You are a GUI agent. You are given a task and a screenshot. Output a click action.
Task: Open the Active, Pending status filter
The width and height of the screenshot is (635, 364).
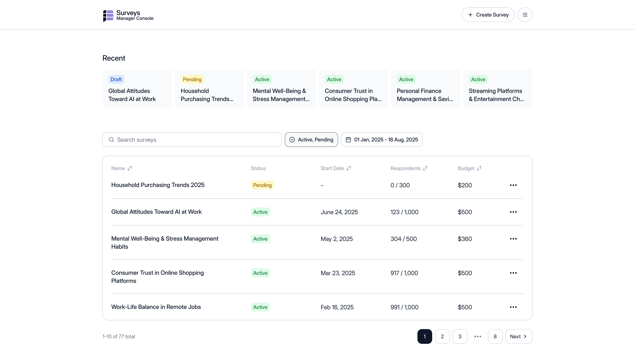(x=311, y=139)
